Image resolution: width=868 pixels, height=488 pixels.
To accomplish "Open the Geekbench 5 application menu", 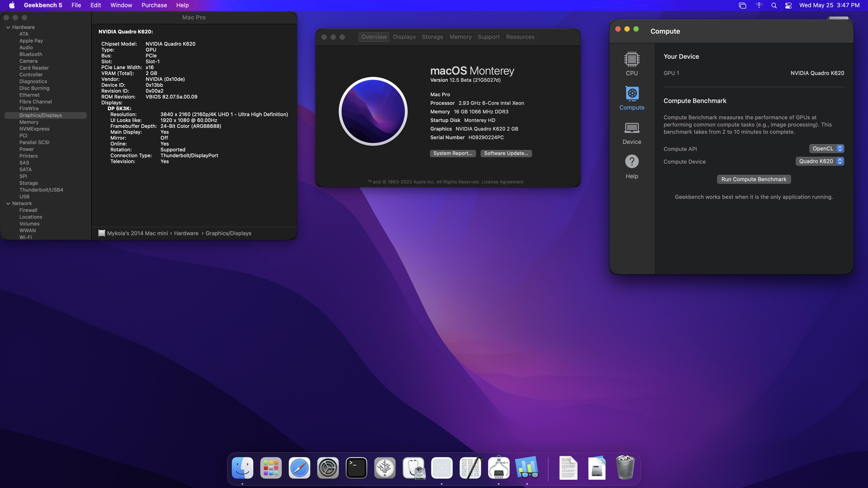I will (43, 5).
